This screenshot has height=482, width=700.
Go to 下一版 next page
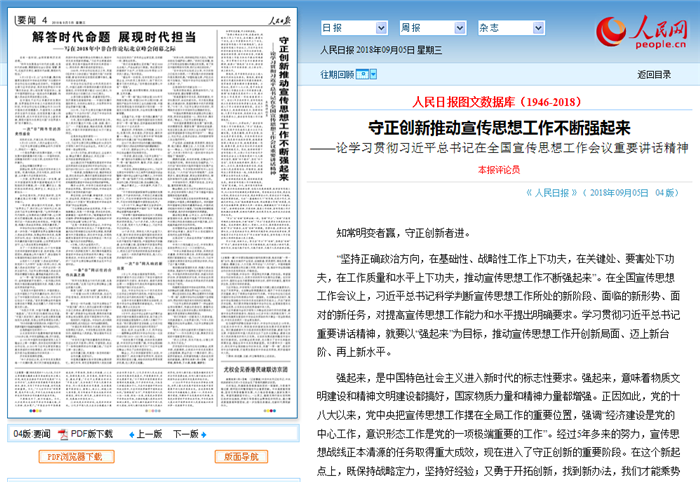pos(185,435)
